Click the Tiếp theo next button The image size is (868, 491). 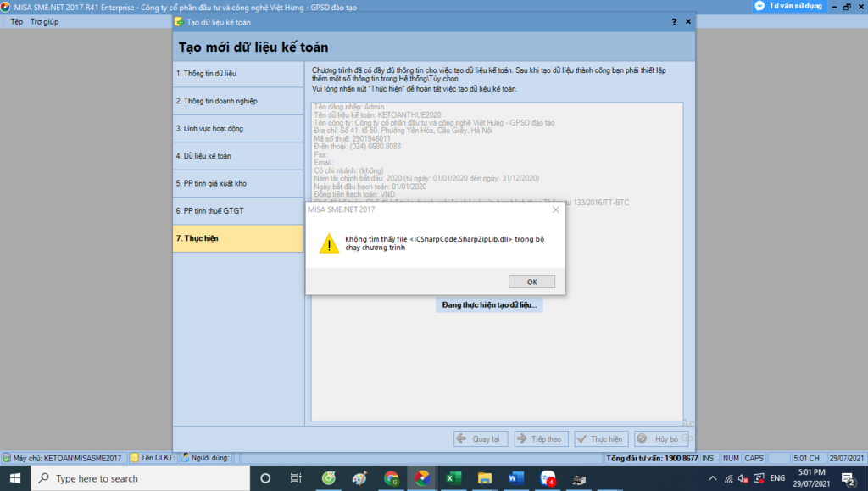click(541, 439)
